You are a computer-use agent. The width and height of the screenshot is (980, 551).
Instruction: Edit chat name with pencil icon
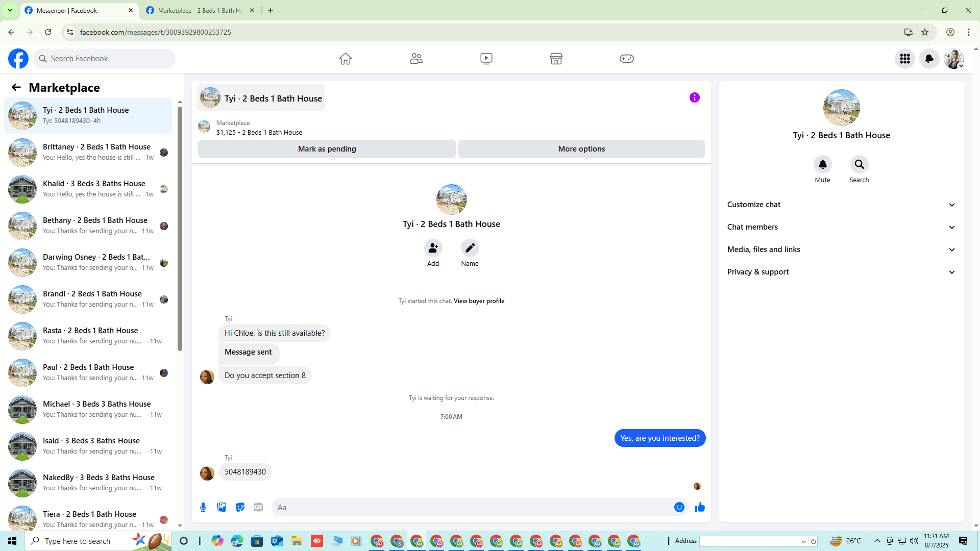coord(470,248)
